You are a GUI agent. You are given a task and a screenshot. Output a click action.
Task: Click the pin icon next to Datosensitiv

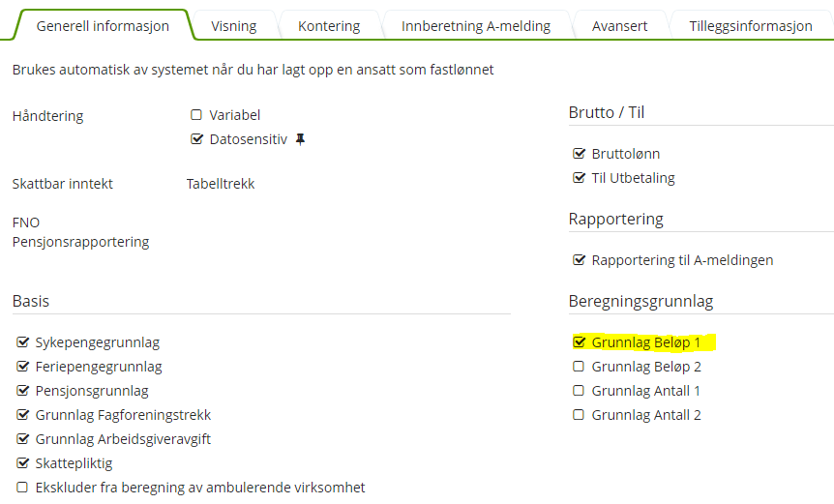300,139
